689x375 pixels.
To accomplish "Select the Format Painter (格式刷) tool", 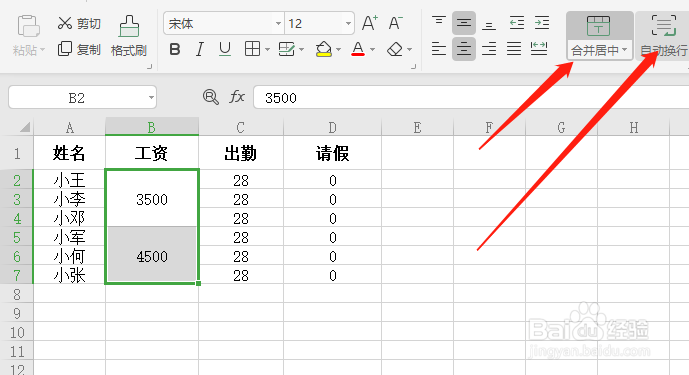I will (x=129, y=36).
